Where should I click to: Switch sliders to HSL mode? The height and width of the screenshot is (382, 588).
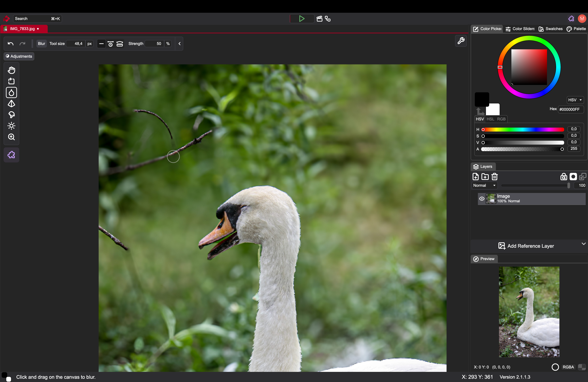point(490,119)
